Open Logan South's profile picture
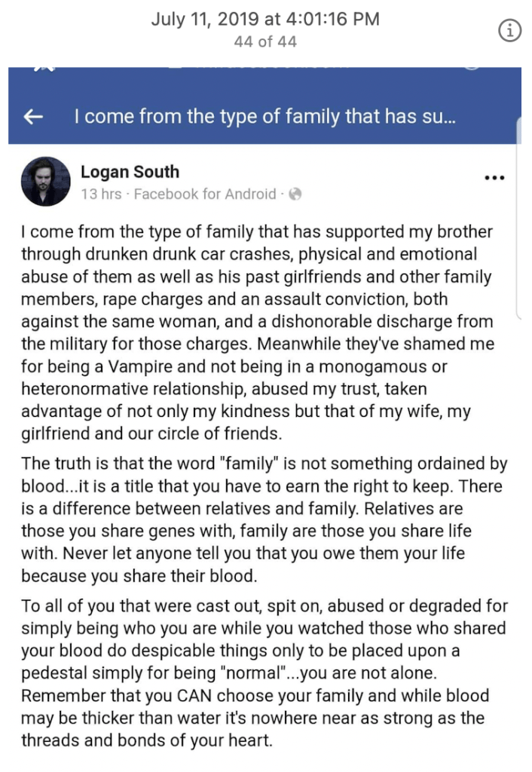Image resolution: width=532 pixels, height=772 pixels. tap(46, 182)
